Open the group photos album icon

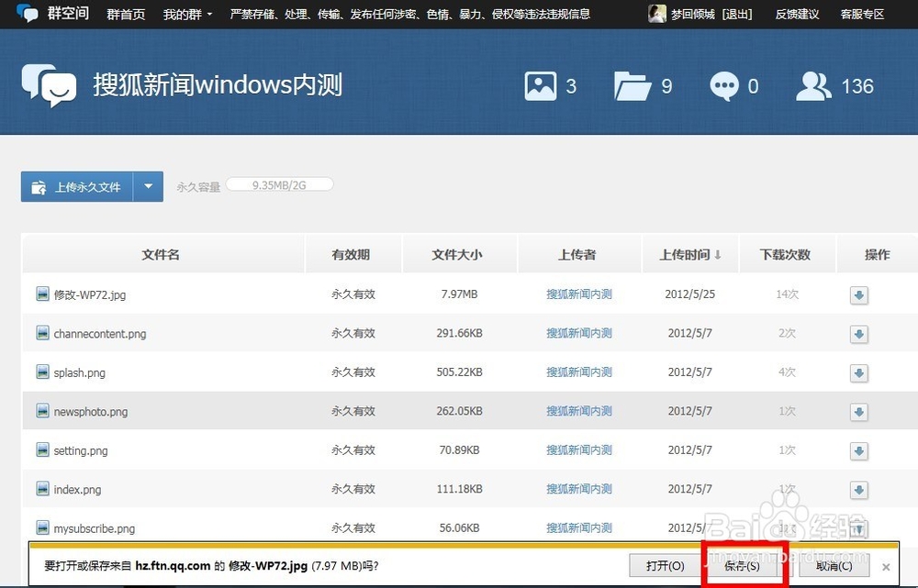point(543,84)
